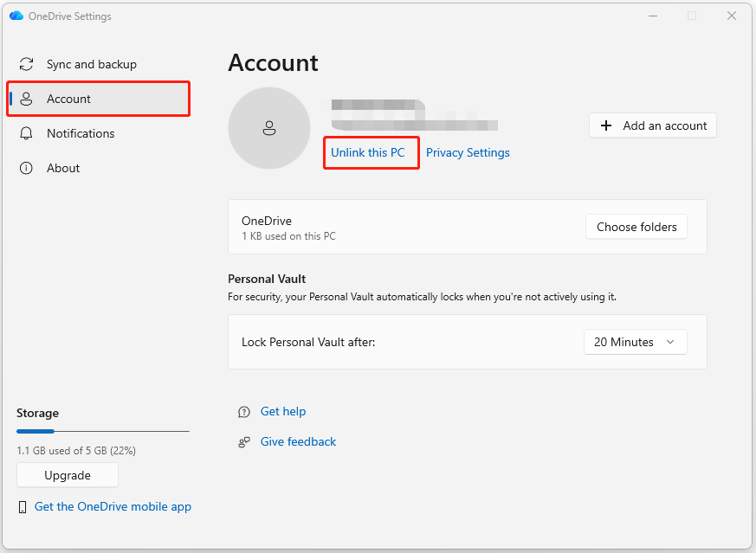Viewport: 756px width, 553px height.
Task: Click the About info icon
Action: pos(25,167)
